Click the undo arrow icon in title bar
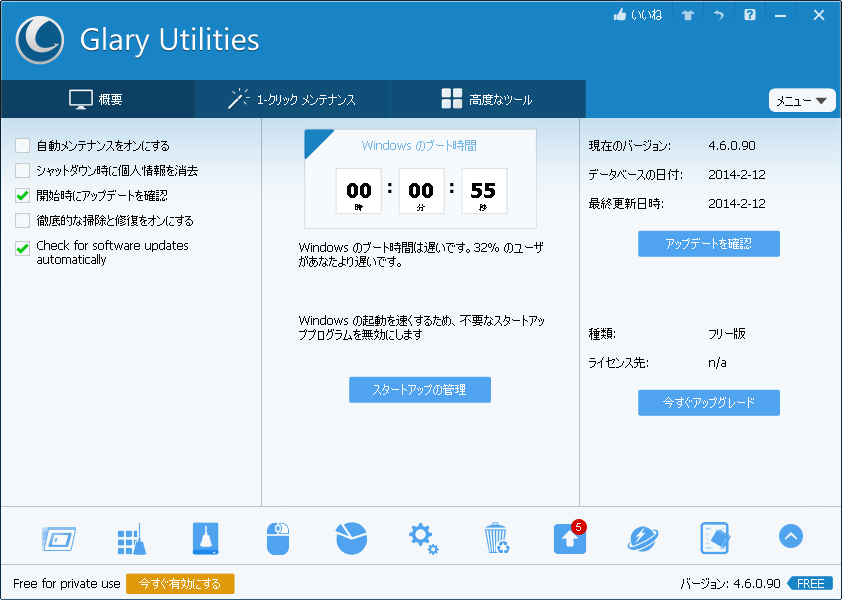 pyautogui.click(x=718, y=15)
